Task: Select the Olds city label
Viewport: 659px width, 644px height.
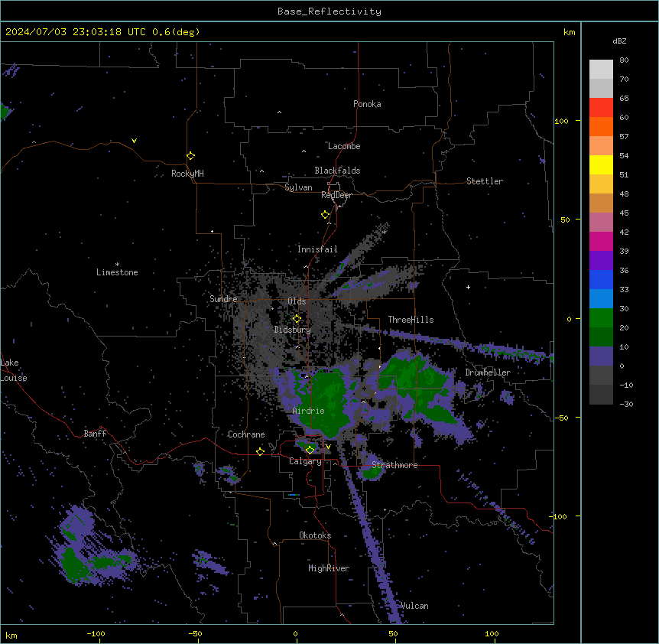Action: coord(297,301)
